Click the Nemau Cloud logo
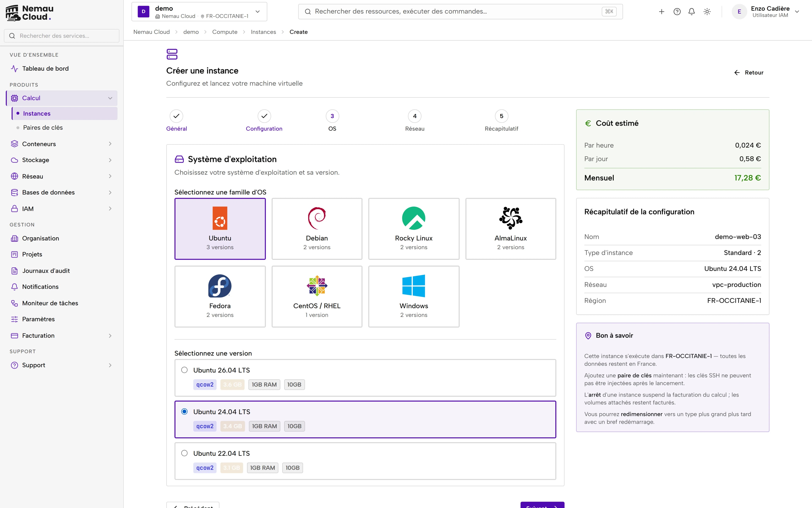The image size is (812, 508). click(x=30, y=13)
